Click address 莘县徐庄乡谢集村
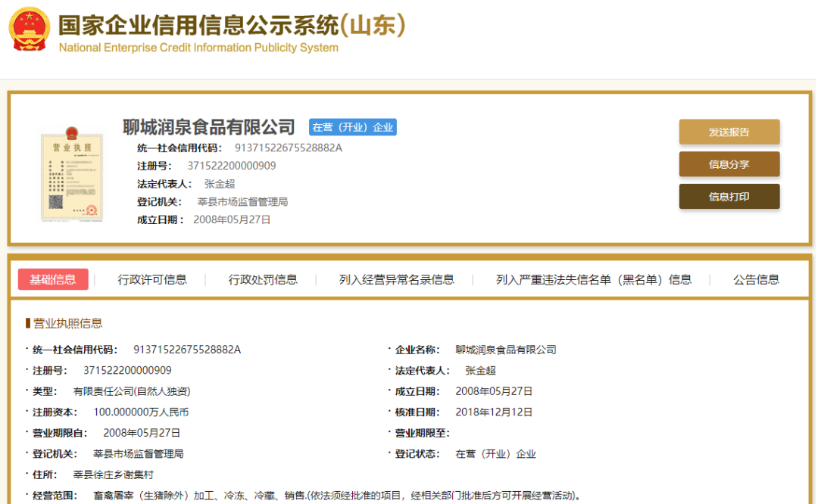Viewport: 818px width, 504px height. coord(113,474)
